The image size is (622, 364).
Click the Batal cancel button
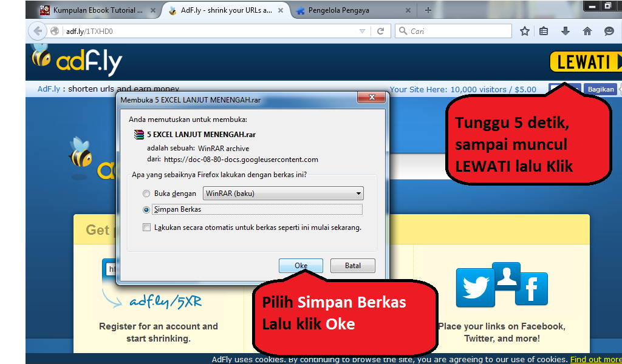353,265
